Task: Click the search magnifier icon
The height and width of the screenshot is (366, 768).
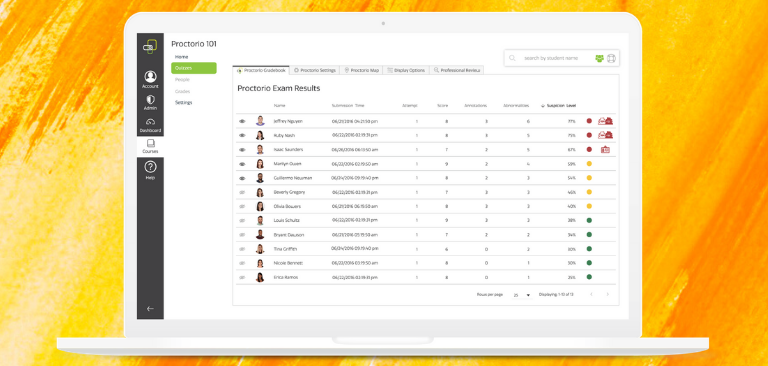Action: [512, 58]
